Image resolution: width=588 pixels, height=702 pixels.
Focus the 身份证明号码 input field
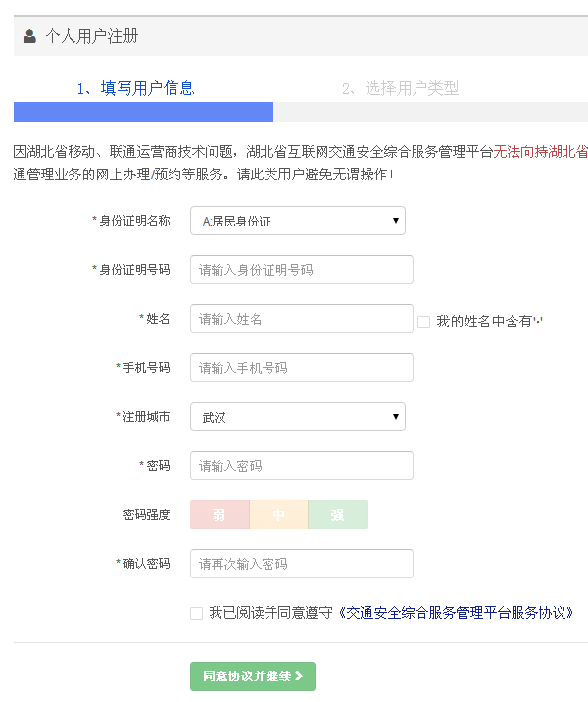pos(301,270)
